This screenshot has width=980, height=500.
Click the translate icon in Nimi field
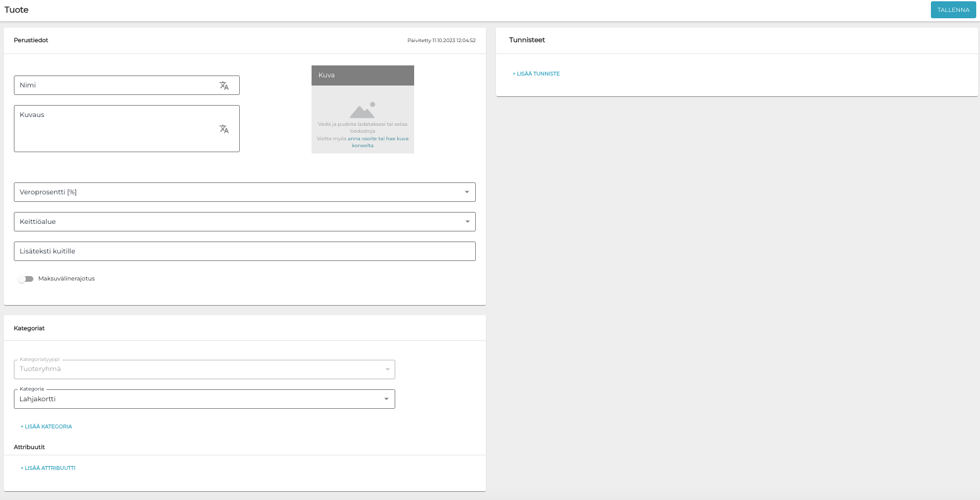[224, 86]
